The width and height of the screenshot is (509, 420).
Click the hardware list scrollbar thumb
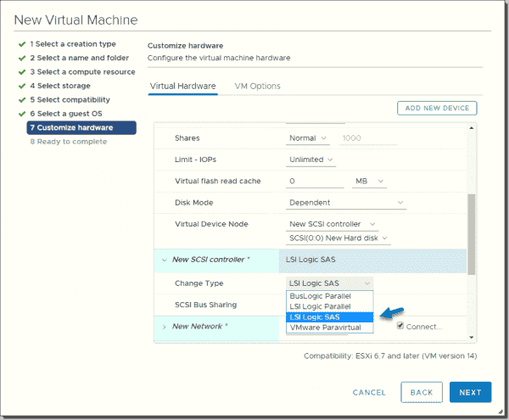click(x=472, y=234)
